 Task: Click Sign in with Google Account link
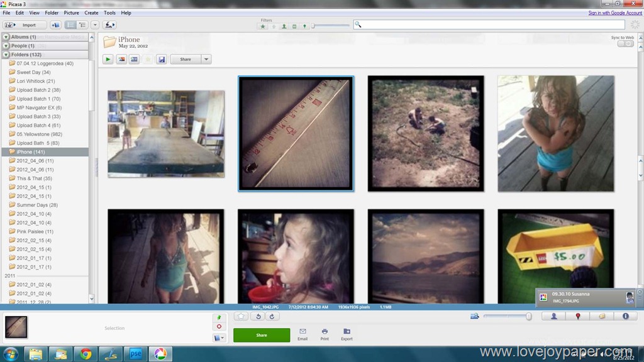tap(615, 13)
